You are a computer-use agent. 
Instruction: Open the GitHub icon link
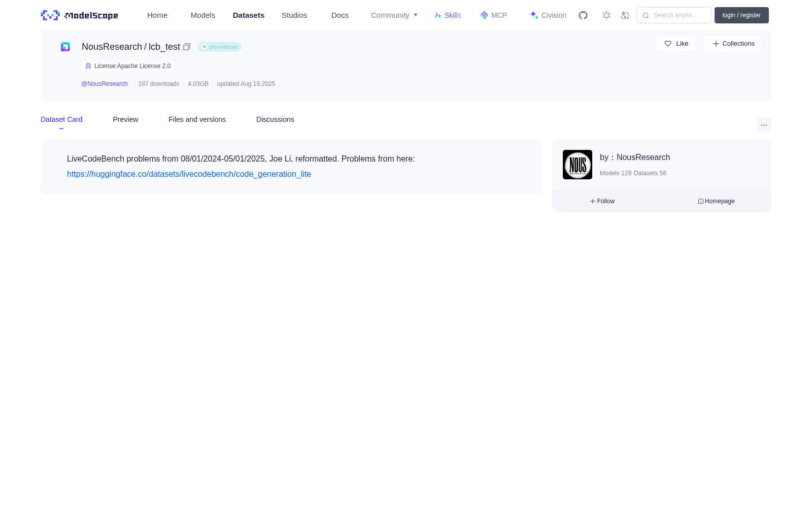tap(583, 15)
